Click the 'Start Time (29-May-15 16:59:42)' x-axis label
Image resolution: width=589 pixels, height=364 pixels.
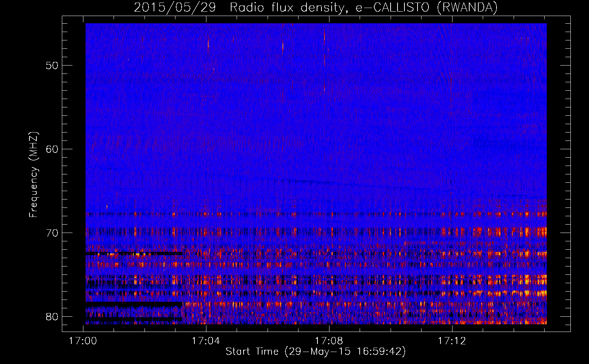point(316,352)
